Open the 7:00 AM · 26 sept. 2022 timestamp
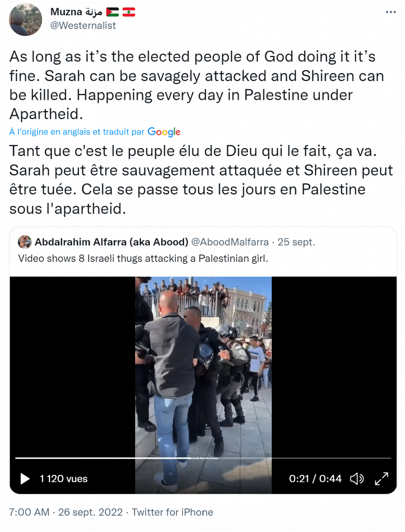This screenshot has height=532, width=405. (66, 512)
